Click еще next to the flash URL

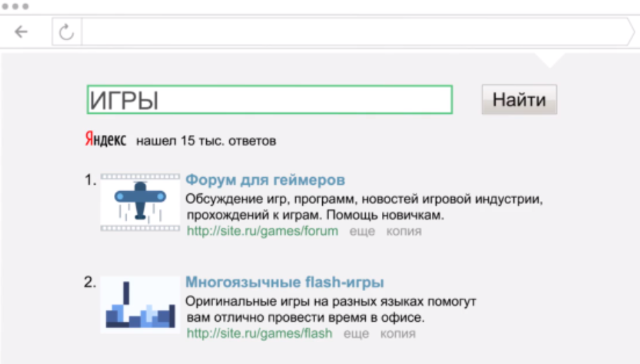point(356,333)
